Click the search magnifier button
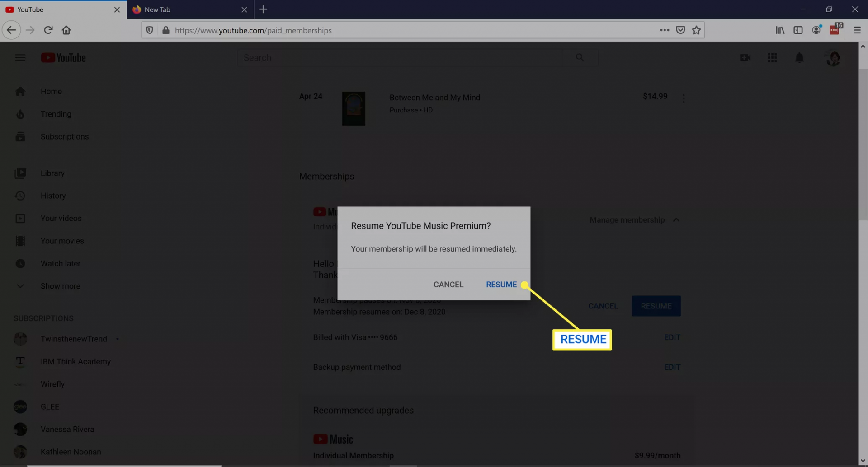868x467 pixels. tap(580, 58)
